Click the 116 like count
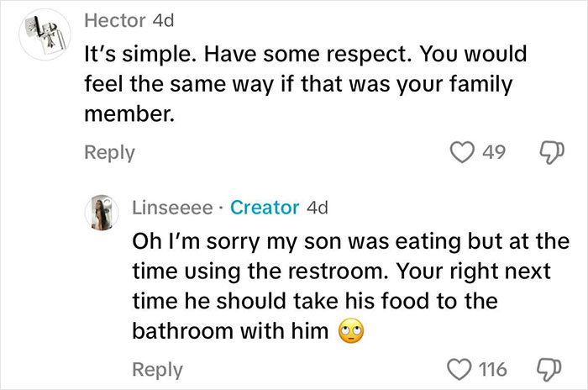Image resolution: width=588 pixels, height=390 pixels. pos(491,369)
